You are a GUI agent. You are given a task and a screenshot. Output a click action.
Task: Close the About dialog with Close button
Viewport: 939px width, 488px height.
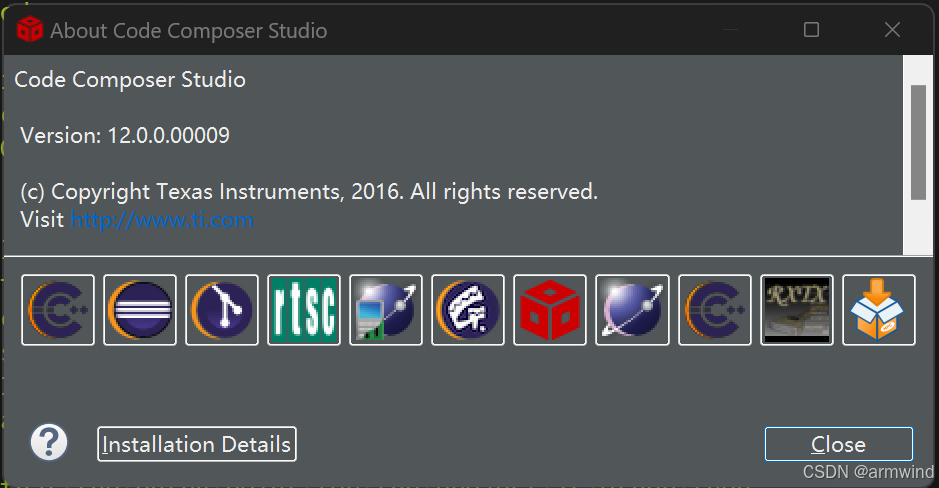838,444
